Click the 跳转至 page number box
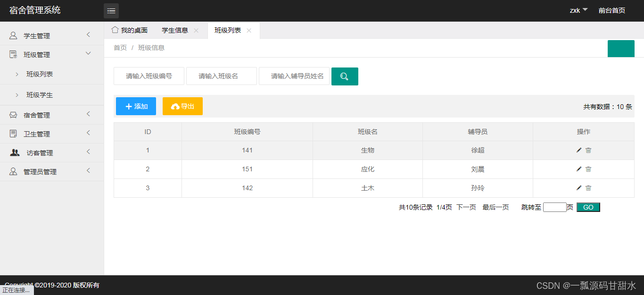The height and width of the screenshot is (295, 644). pos(554,207)
